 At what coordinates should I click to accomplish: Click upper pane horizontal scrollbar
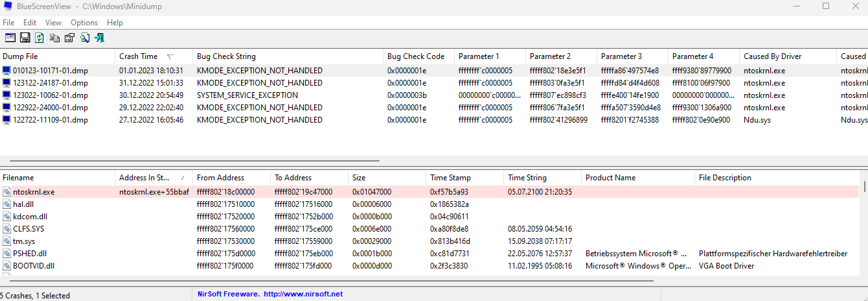194,161
